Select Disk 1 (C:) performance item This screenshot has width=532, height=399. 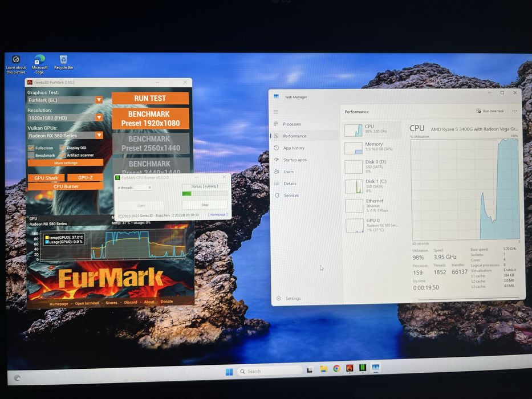coord(372,186)
